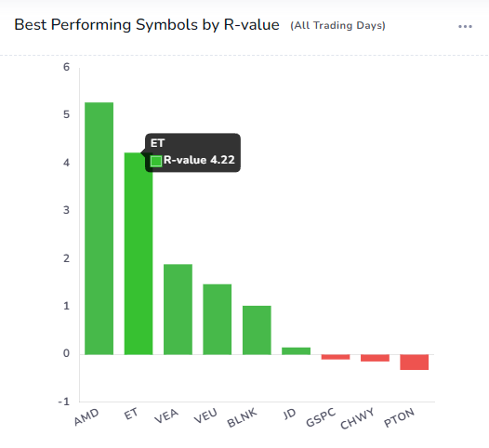This screenshot has width=489, height=448.
Task: Click the 'R-value 4.22' tooltip text
Action: (199, 160)
